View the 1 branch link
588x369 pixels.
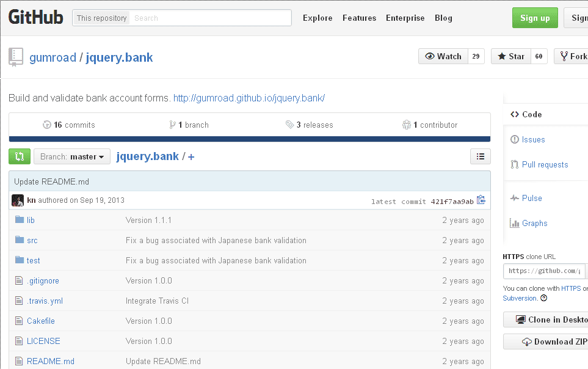[189, 125]
